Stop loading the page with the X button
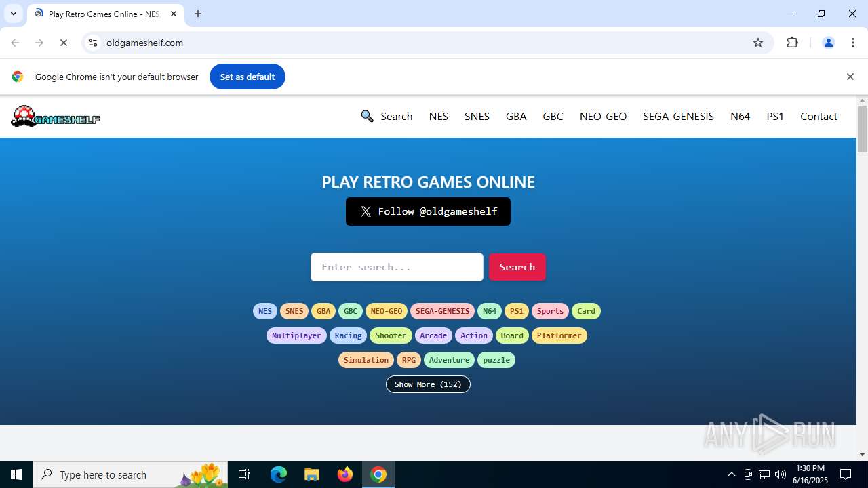Viewport: 868px width, 488px height. pyautogui.click(x=64, y=43)
